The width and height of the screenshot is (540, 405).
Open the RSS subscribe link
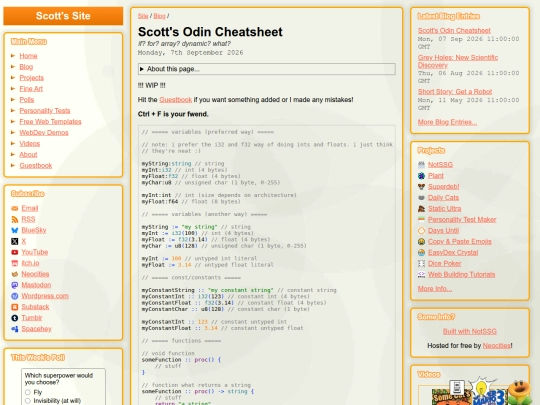[x=28, y=219]
